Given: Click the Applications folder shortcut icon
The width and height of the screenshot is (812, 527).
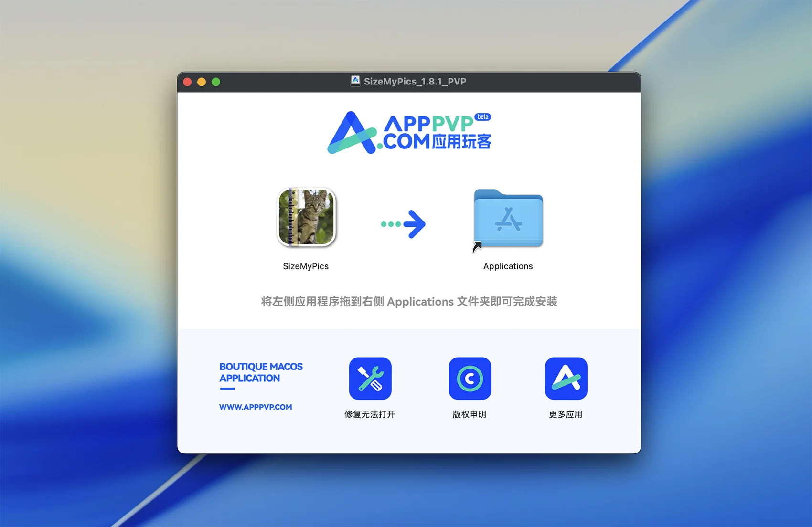Looking at the screenshot, I should 508,218.
